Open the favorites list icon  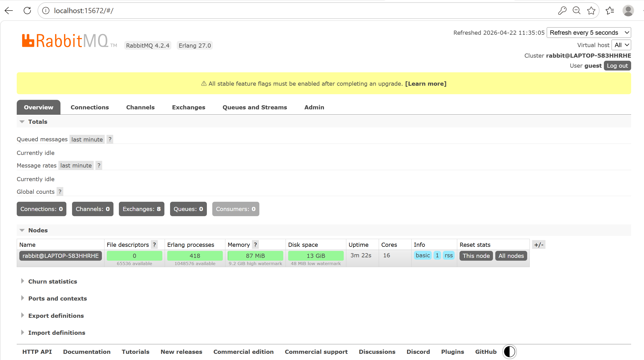pos(610,11)
